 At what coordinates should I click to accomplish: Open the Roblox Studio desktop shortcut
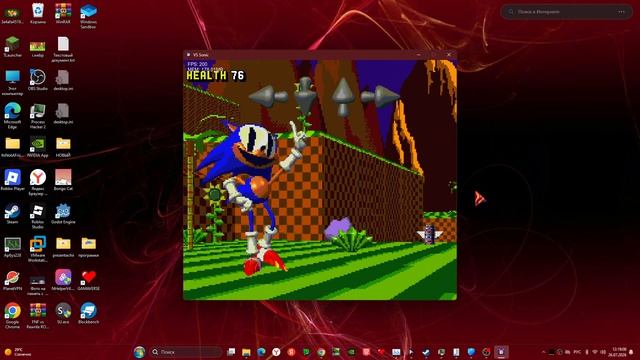coord(38,216)
